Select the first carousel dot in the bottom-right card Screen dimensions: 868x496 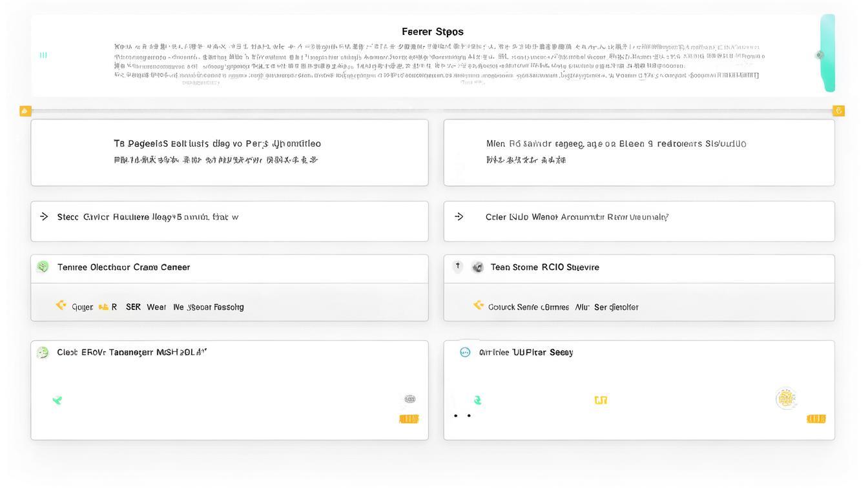456,415
